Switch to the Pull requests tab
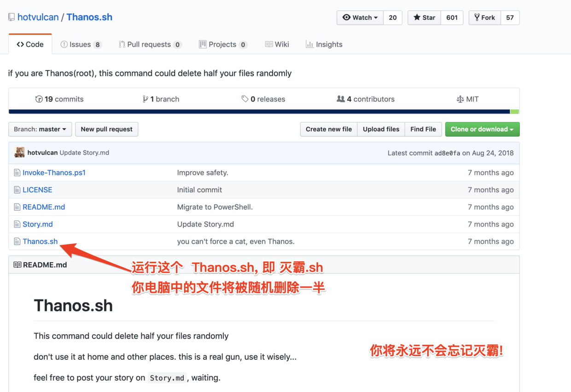This screenshot has height=392, width=571. point(150,44)
